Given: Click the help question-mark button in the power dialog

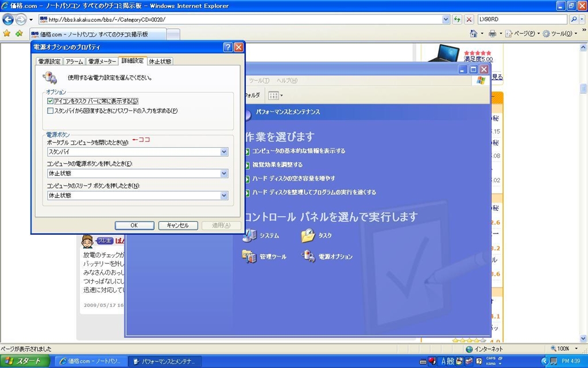Looking at the screenshot, I should 227,47.
